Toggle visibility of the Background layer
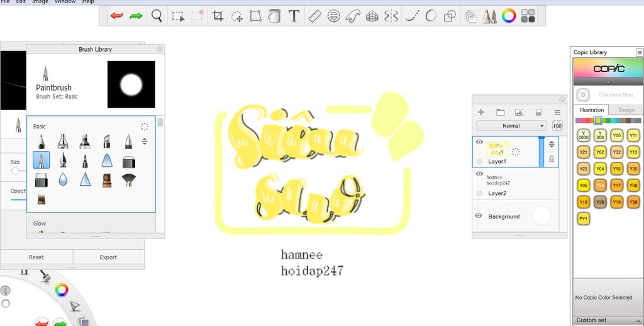The height and width of the screenshot is (326, 644). pos(479,216)
